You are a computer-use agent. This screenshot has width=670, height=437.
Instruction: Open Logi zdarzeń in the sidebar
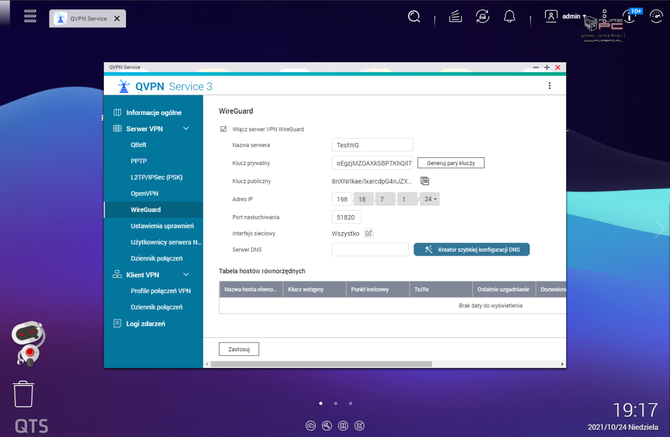coord(146,323)
